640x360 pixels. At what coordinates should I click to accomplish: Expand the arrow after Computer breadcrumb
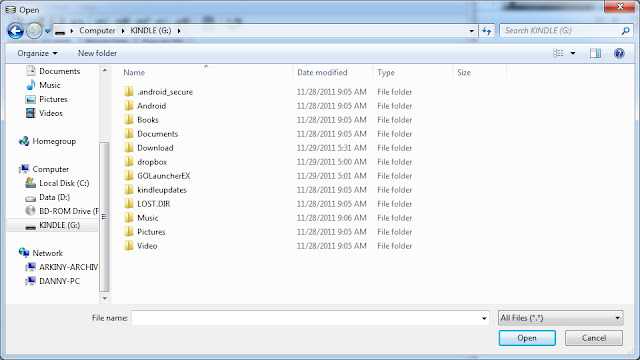123,31
